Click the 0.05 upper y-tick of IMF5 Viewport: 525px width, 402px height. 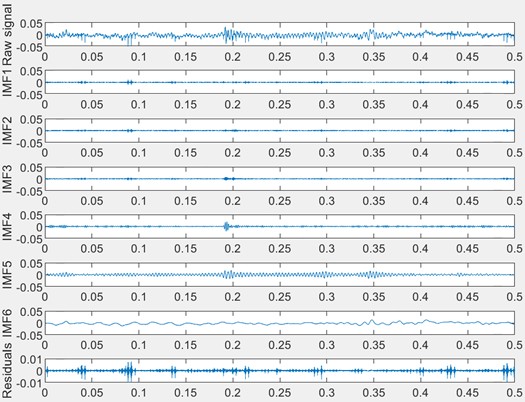pos(31,264)
